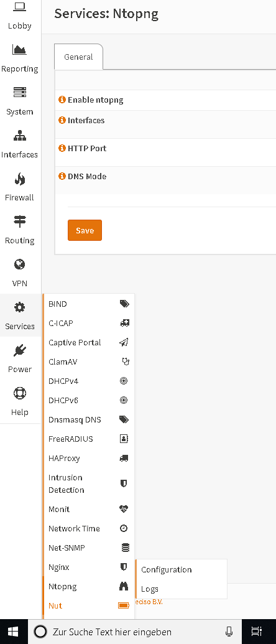Open the Network Time menu entry

pyautogui.click(x=89, y=528)
